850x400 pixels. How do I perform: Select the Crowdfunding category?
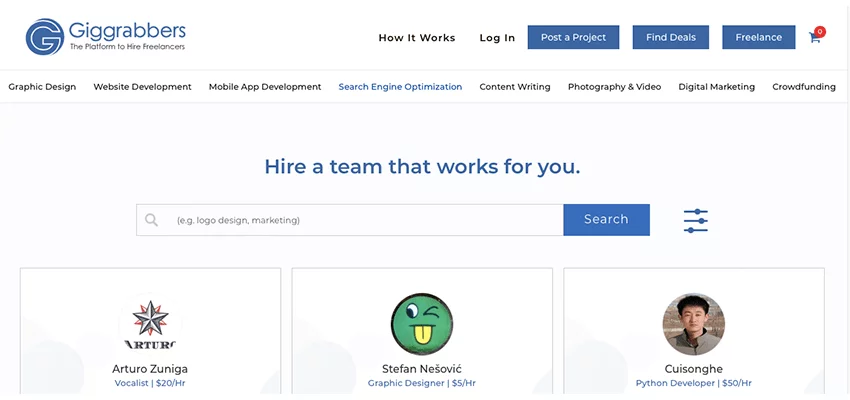[x=804, y=87]
